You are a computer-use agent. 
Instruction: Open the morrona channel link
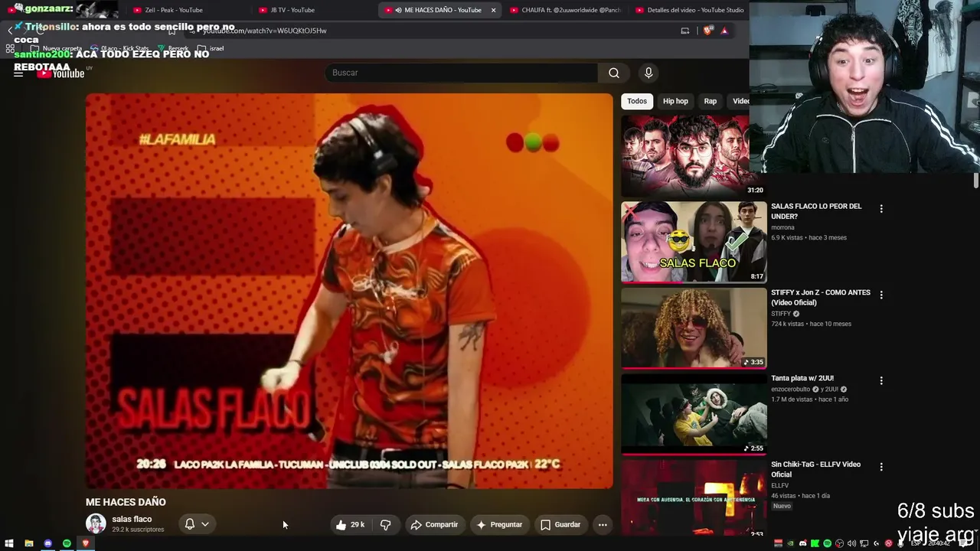point(782,227)
